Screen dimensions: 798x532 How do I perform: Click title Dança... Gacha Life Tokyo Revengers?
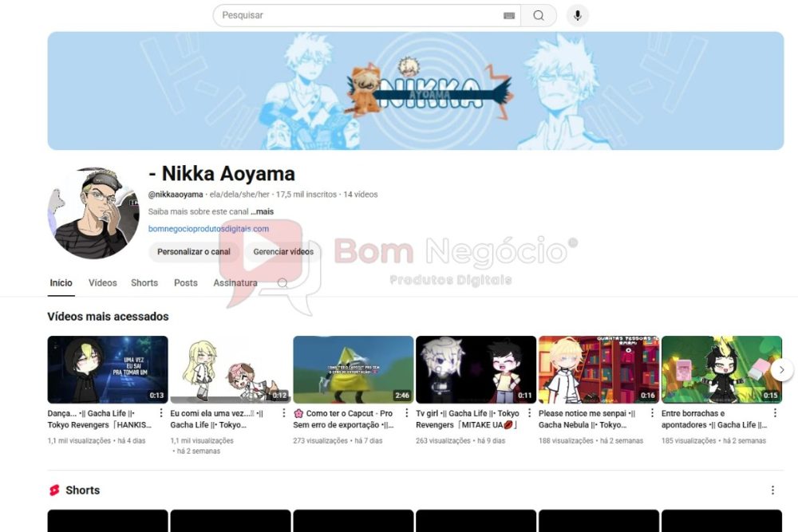(100, 419)
